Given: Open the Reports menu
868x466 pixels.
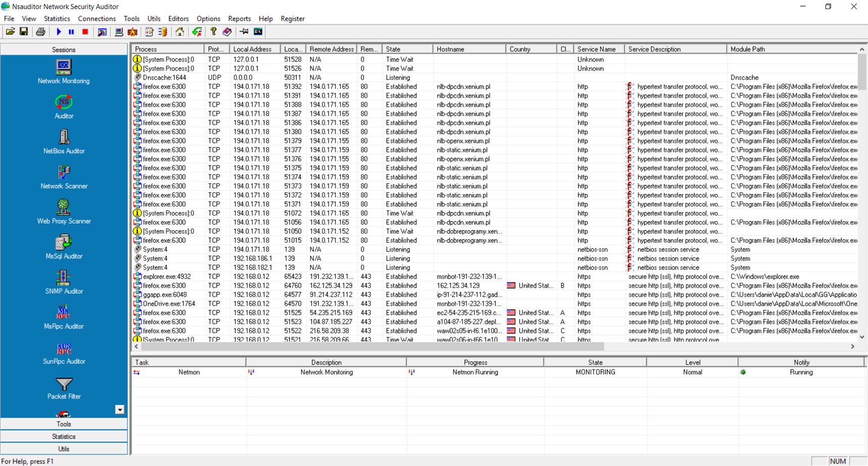Looking at the screenshot, I should coord(240,19).
